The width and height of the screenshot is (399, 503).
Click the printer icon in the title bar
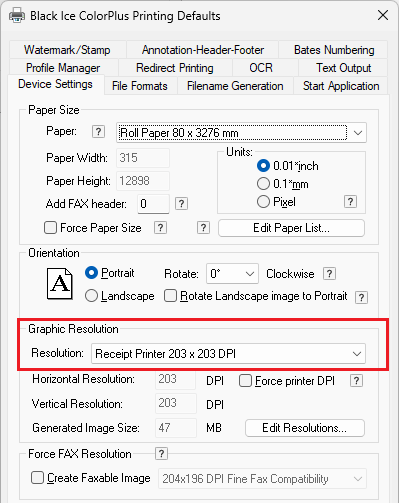[17, 15]
